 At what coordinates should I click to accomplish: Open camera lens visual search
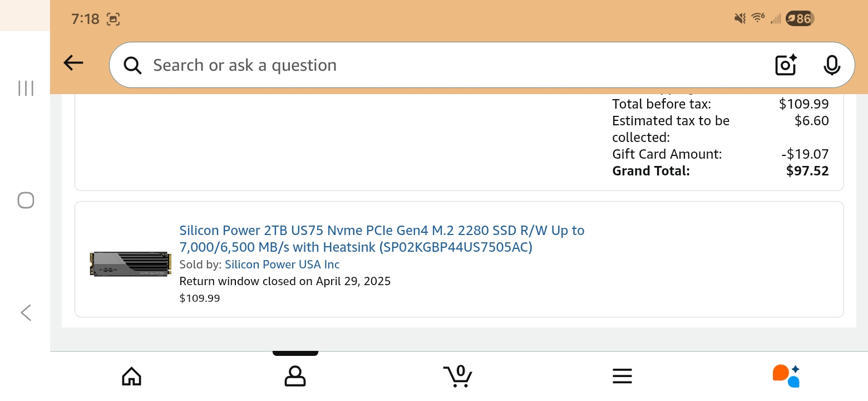pyautogui.click(x=786, y=65)
